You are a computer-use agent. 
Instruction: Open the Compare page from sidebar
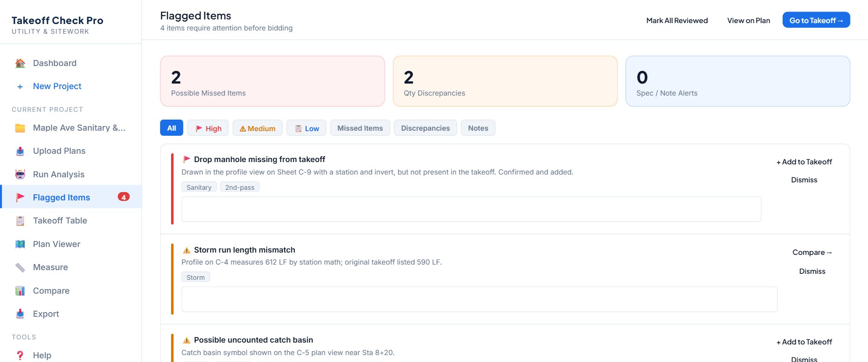(71, 291)
